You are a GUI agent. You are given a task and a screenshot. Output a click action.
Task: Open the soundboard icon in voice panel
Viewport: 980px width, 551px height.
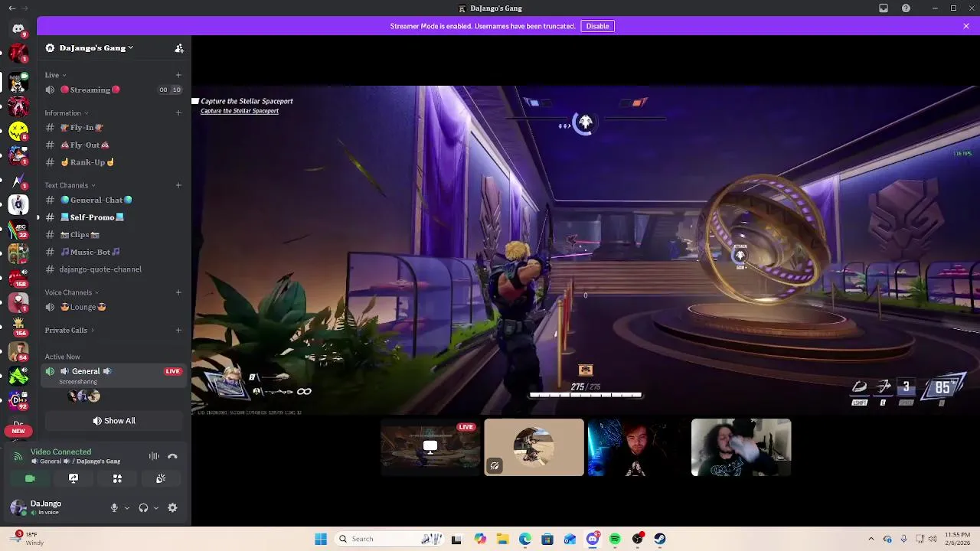[161, 478]
